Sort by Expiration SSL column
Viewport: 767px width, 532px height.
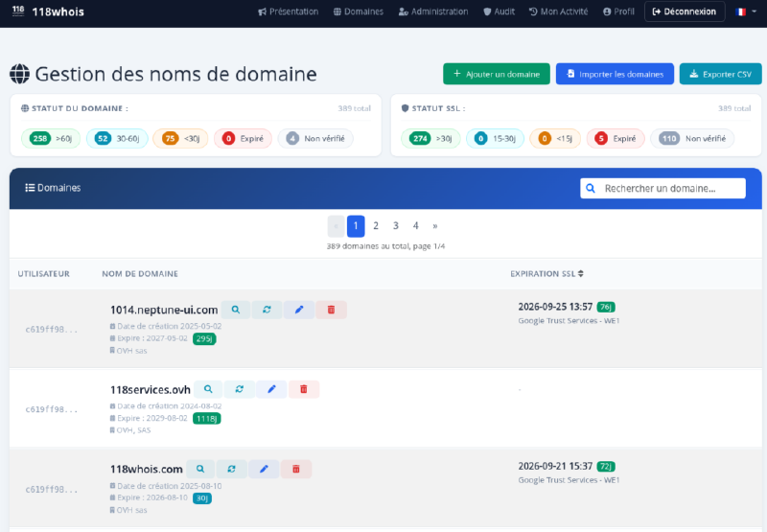click(546, 274)
